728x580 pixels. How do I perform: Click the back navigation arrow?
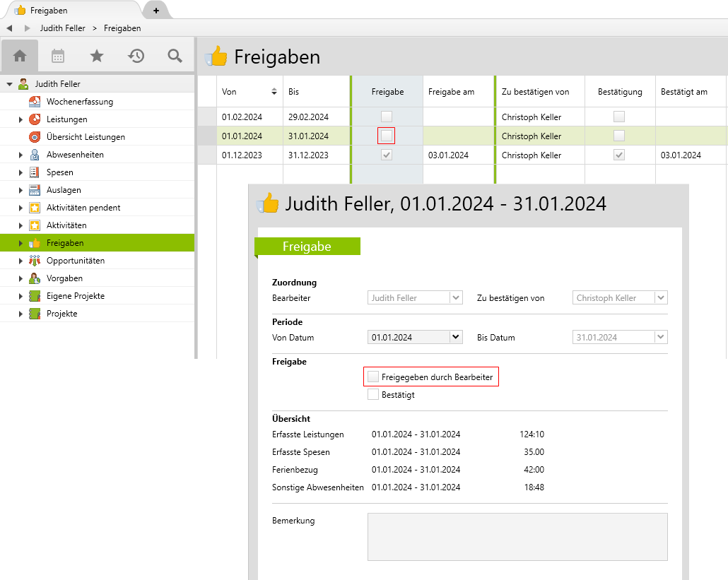click(x=9, y=28)
